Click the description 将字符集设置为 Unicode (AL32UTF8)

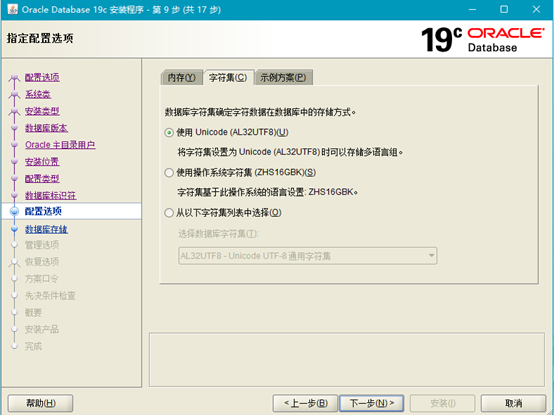pos(290,152)
